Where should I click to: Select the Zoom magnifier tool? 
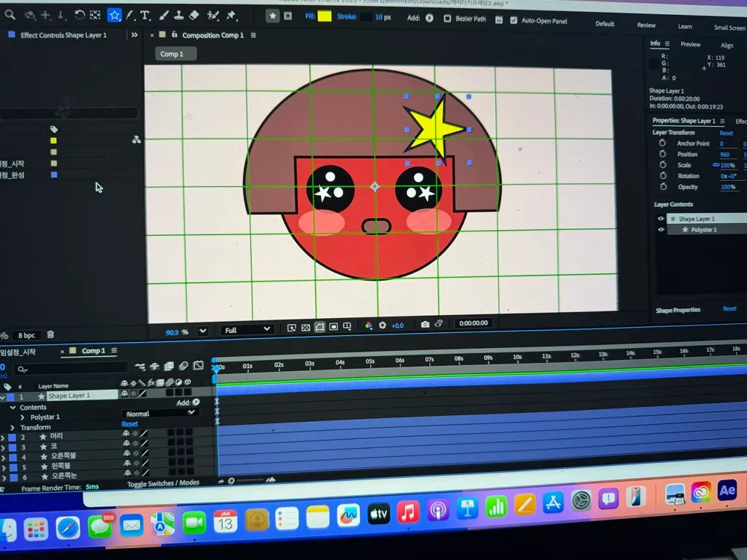(10, 15)
